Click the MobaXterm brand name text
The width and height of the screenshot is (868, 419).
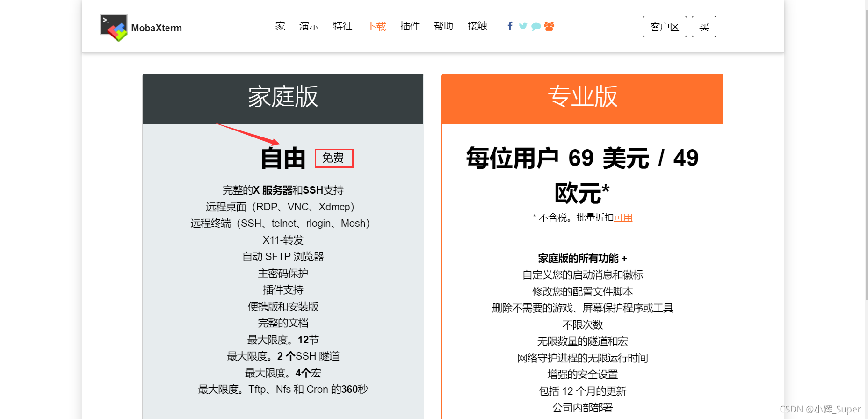[x=157, y=28]
